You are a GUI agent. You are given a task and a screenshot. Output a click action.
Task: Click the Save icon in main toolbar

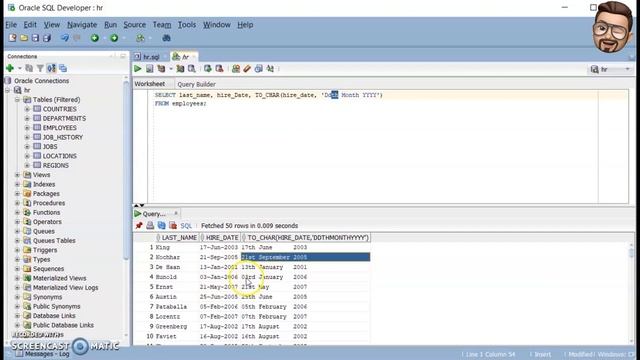tap(36, 38)
